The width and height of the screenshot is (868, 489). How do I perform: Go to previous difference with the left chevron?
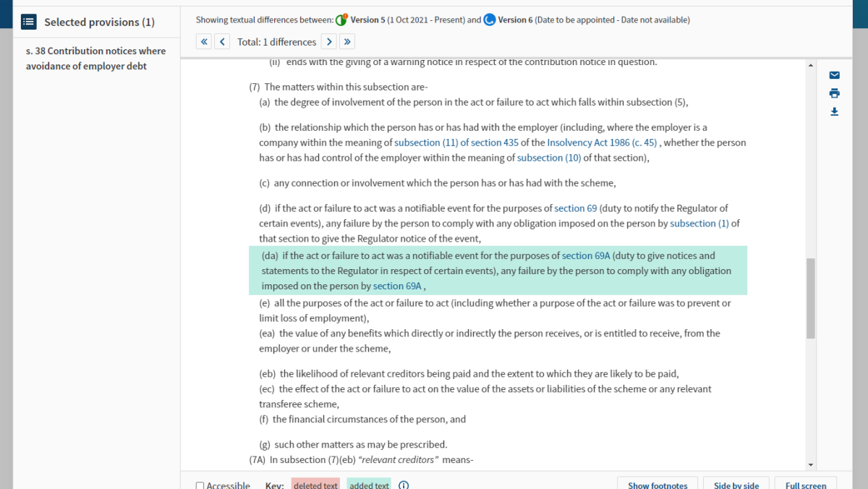click(221, 41)
